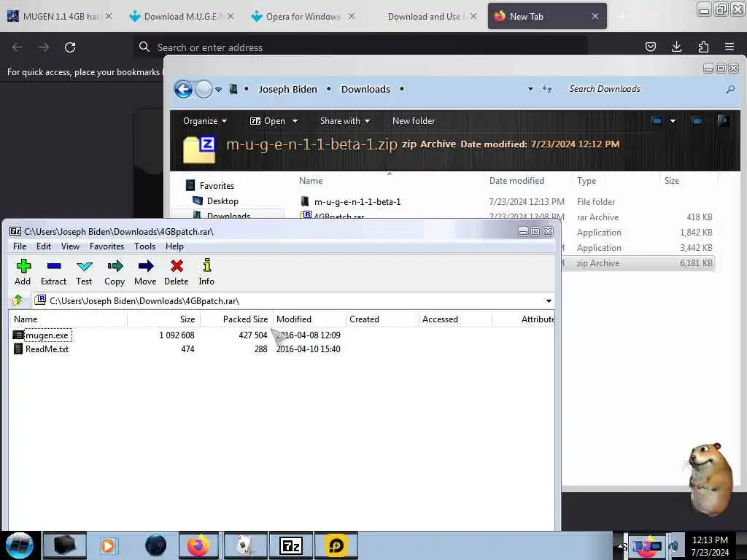Click Joseph Biden breadcrumb in Explorer

pyautogui.click(x=287, y=89)
